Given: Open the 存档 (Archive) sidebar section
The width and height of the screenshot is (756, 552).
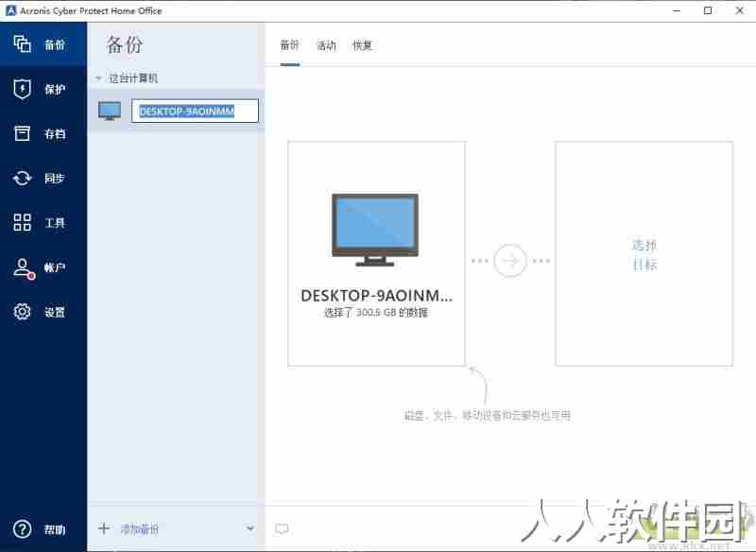Looking at the screenshot, I should [x=43, y=133].
